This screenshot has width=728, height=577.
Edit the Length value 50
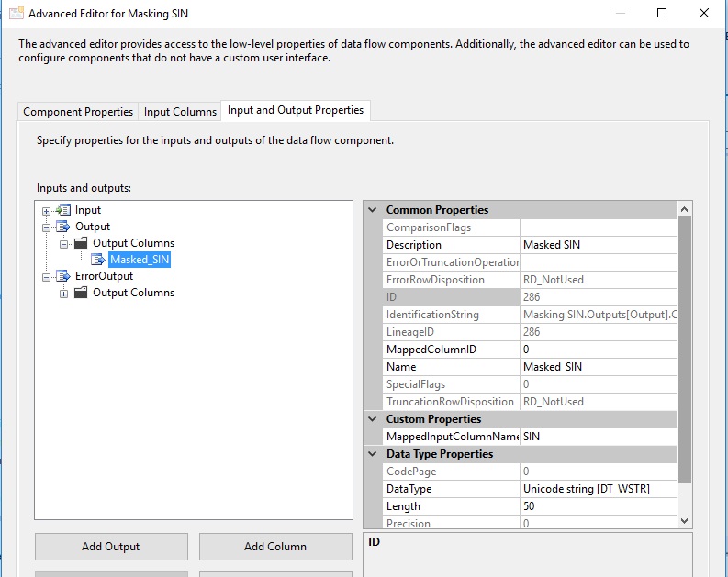coord(598,506)
